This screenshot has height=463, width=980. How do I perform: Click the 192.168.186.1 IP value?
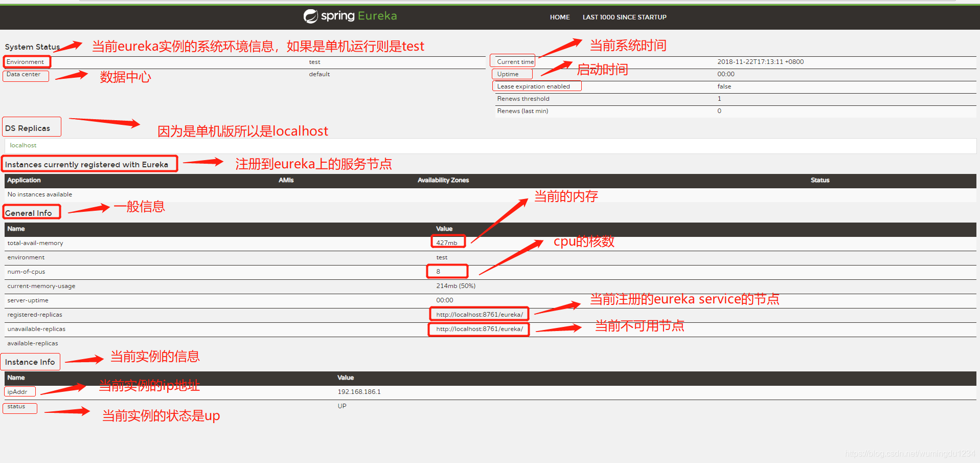tap(359, 392)
